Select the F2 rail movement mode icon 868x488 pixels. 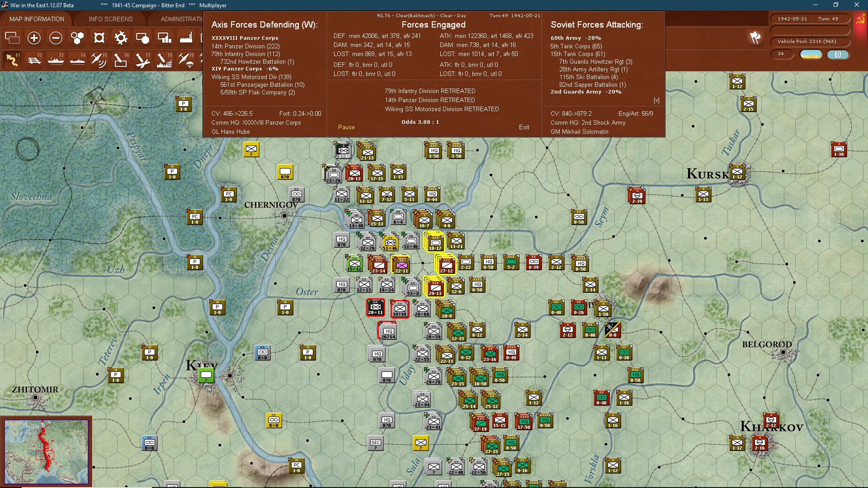(34, 60)
